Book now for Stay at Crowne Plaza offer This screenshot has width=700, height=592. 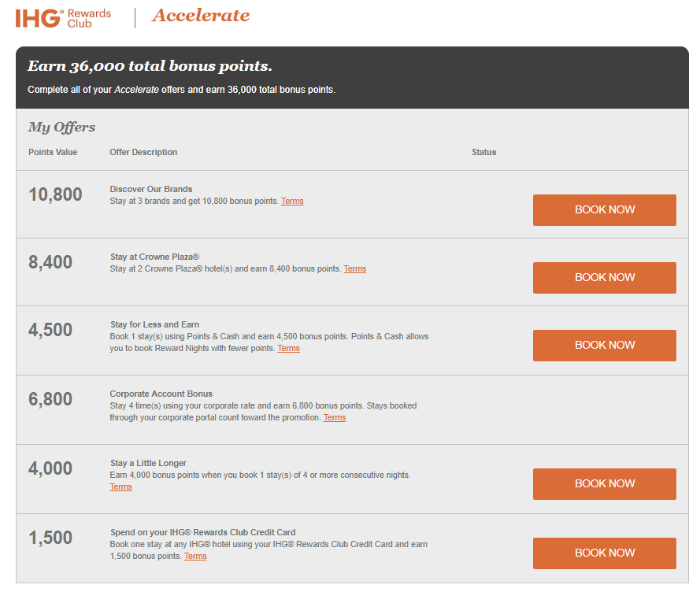pos(605,278)
